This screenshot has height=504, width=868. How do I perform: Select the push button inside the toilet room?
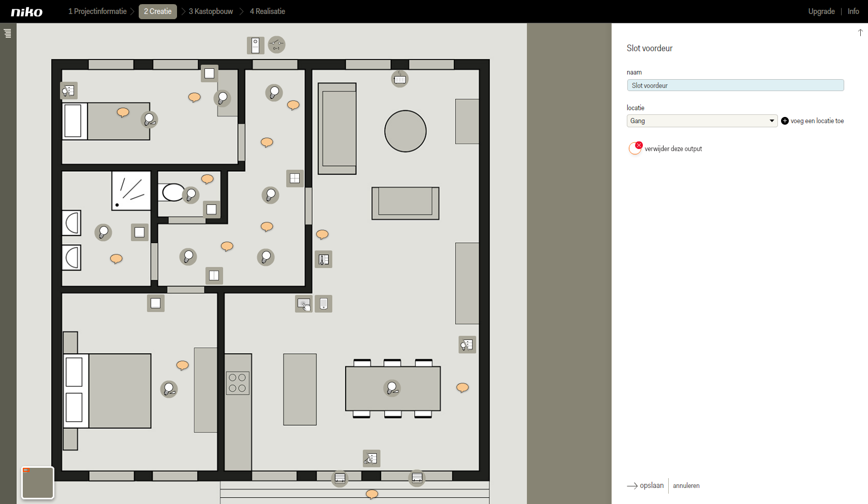tap(212, 210)
